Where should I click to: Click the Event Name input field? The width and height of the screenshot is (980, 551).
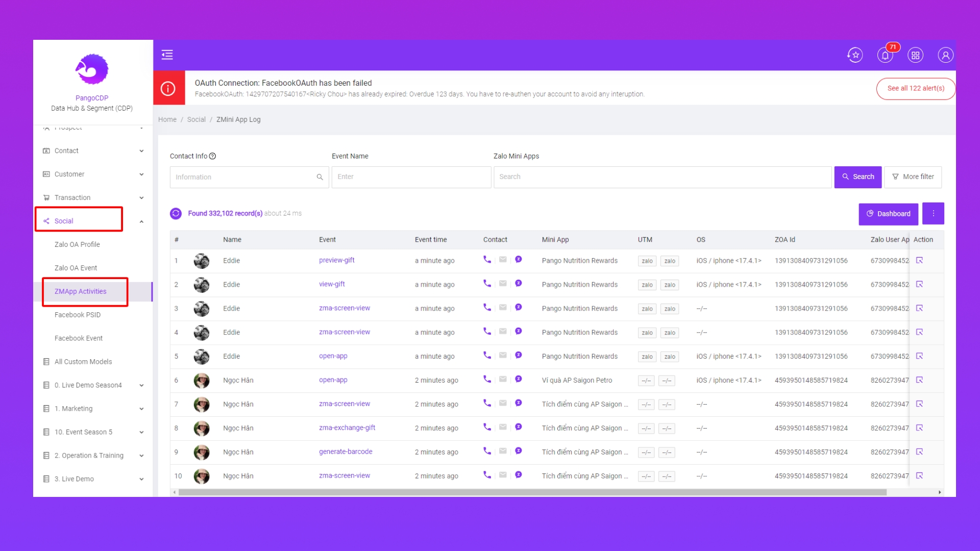(411, 177)
